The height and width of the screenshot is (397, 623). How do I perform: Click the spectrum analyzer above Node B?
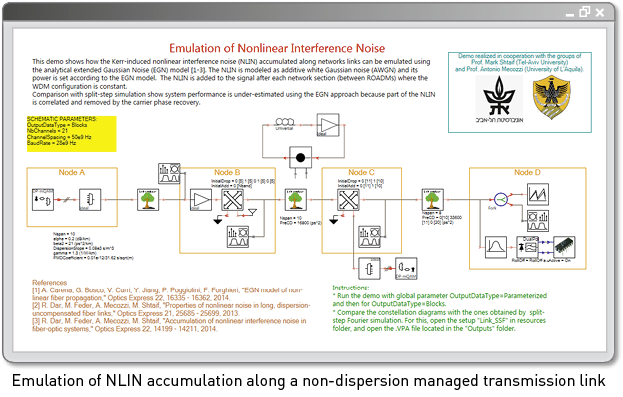(169, 174)
